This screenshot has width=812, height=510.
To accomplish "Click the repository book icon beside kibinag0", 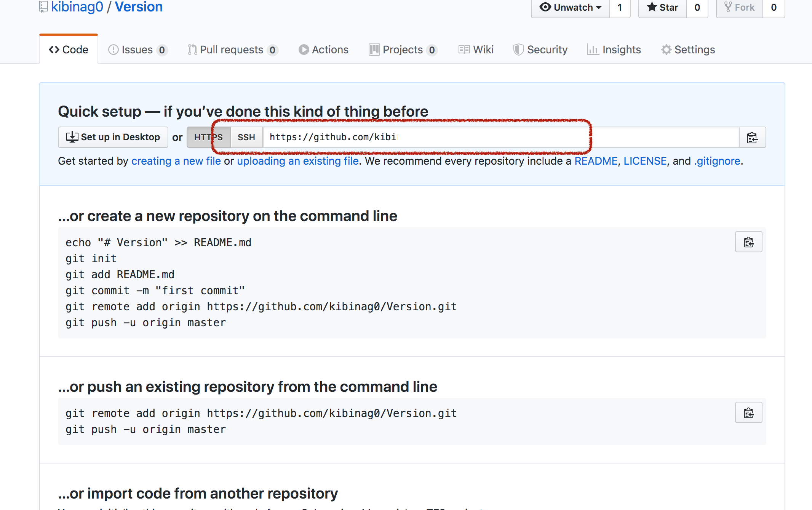I will (43, 6).
